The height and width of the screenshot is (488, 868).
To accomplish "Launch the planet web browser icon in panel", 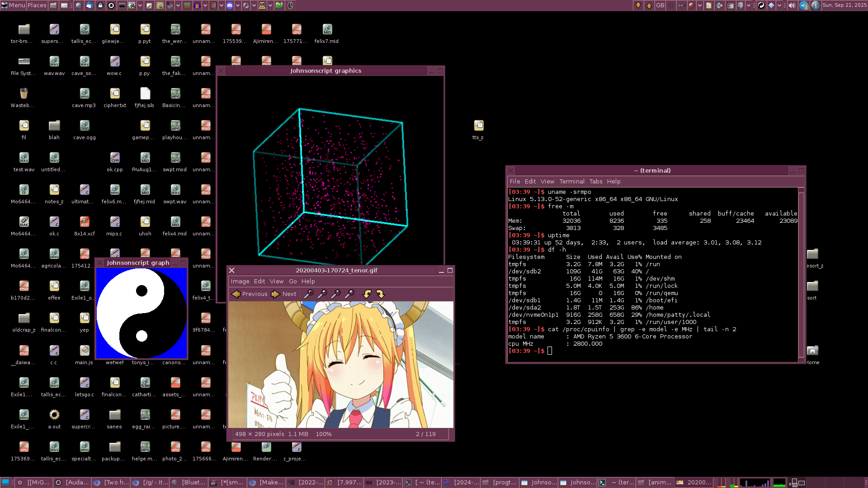I will pos(78,5).
